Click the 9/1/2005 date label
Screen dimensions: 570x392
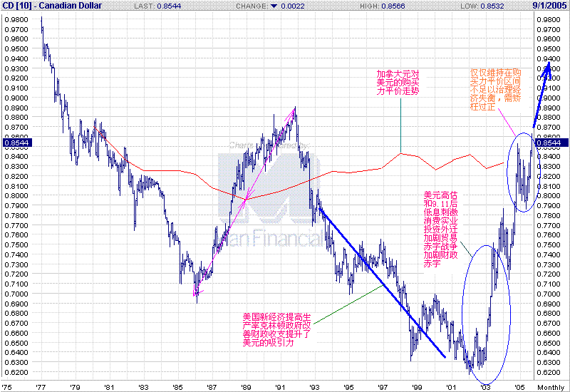pos(549,6)
